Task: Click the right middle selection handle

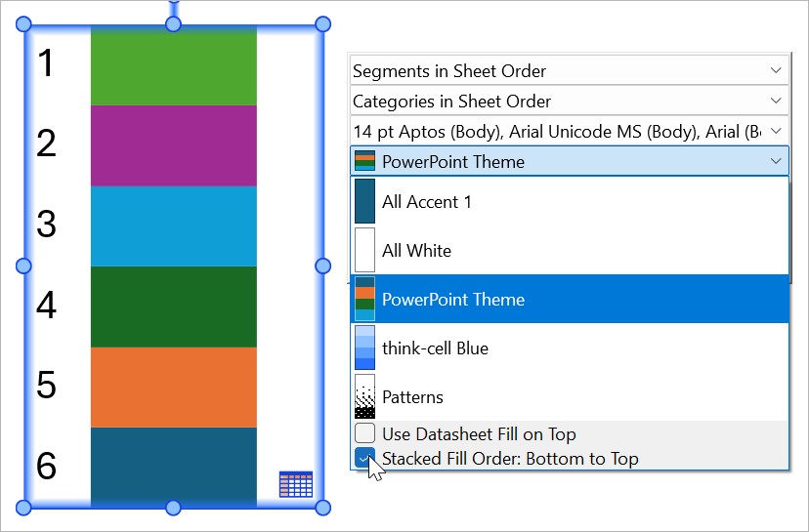Action: [323, 266]
